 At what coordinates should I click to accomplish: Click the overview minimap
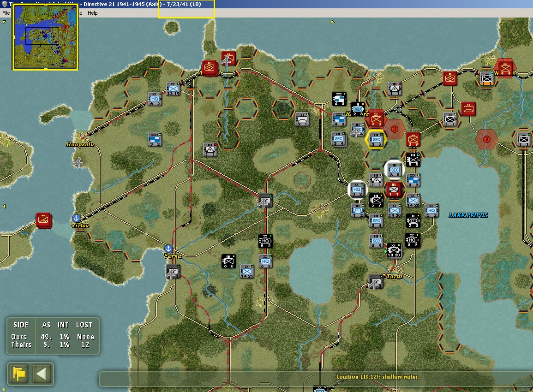tap(46, 37)
